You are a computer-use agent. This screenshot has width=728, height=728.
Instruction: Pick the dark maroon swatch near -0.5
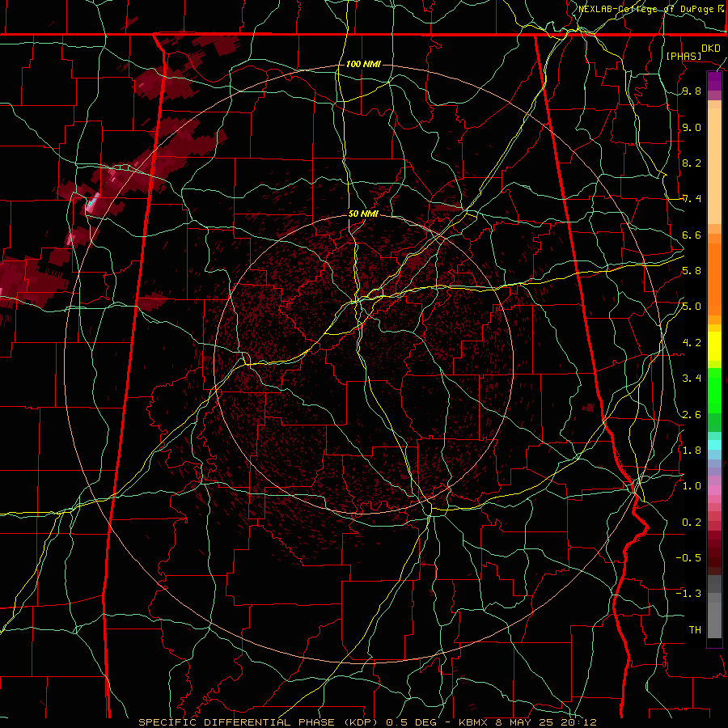coord(714,552)
